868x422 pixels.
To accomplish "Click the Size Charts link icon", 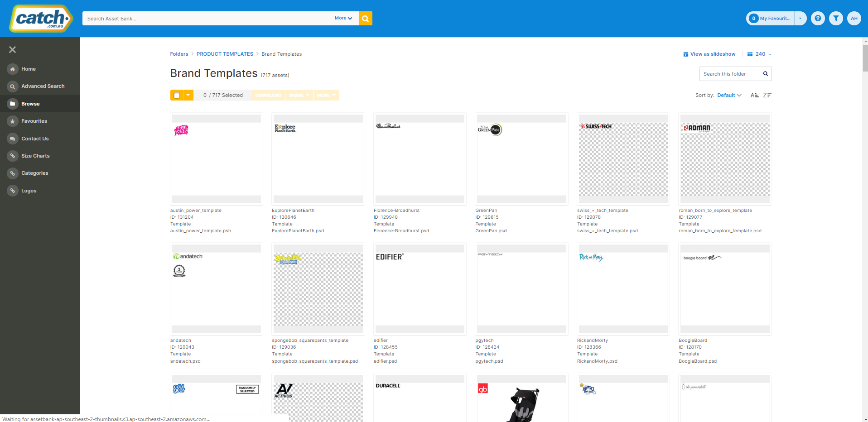I will (13, 156).
